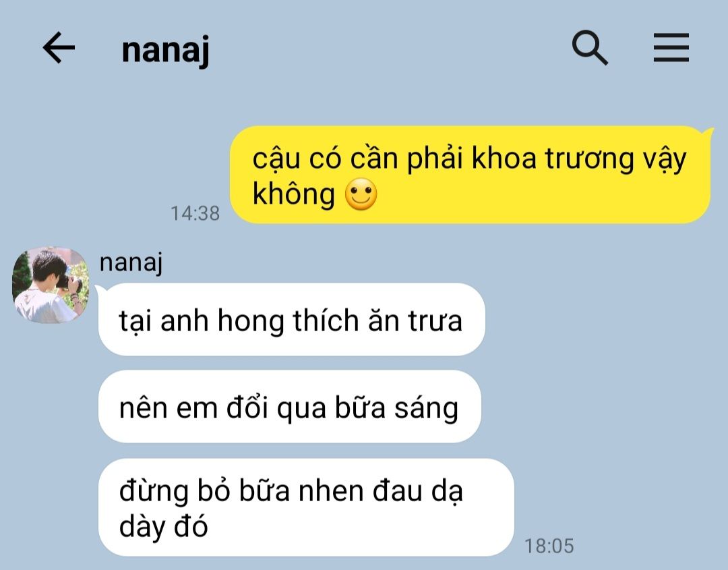This screenshot has width=728, height=570.
Task: Select the message "tại anh hong thích ăn trưa"
Action: pos(292,320)
